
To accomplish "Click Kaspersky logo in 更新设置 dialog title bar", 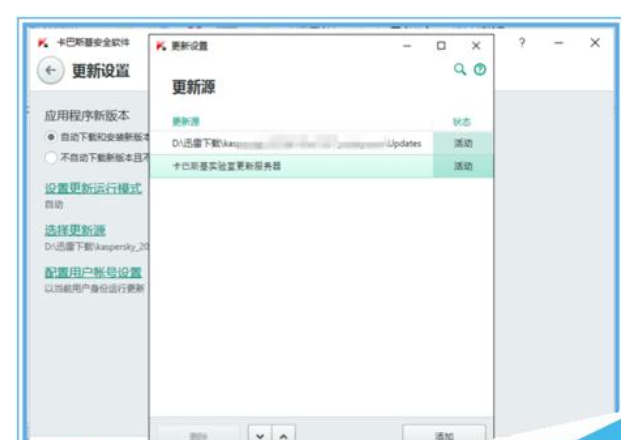I will coord(161,46).
